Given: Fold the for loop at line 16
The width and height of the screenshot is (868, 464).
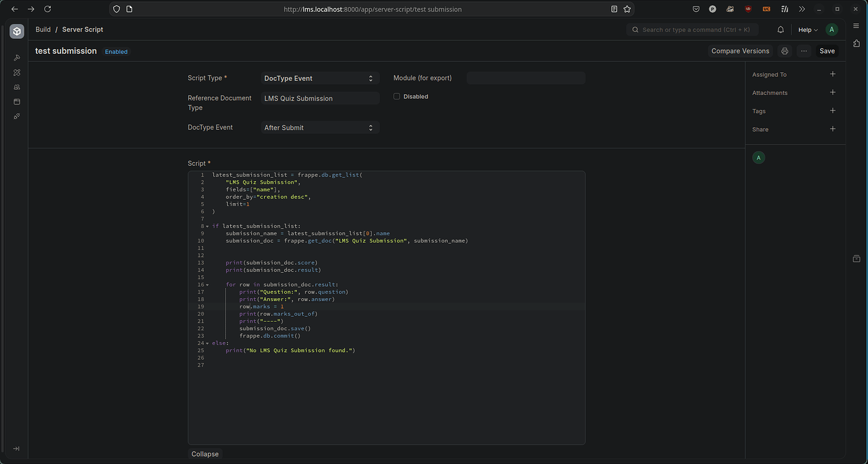Looking at the screenshot, I should 207,285.
